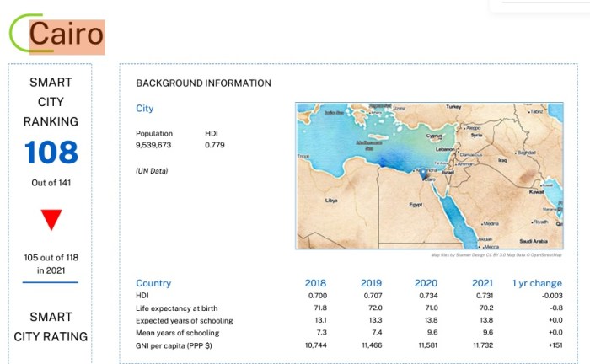Select the 2019 expected schooling value 13.3
590x364 pixels.
(x=376, y=320)
